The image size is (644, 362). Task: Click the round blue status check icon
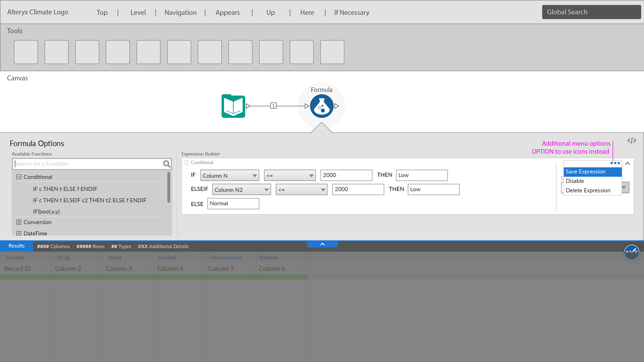(x=631, y=252)
